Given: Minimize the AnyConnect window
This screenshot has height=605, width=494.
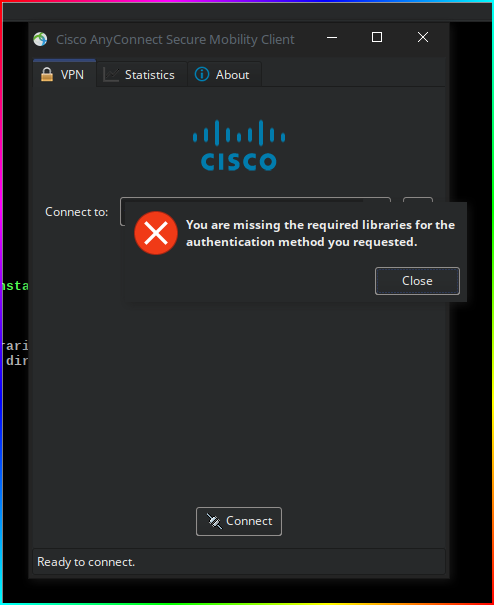Looking at the screenshot, I should point(332,37).
